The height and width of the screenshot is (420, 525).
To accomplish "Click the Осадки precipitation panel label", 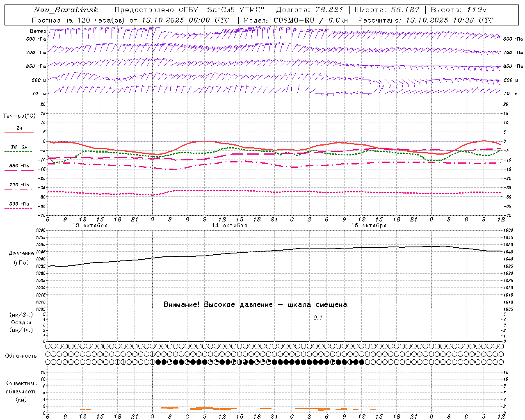I will (x=21, y=322).
